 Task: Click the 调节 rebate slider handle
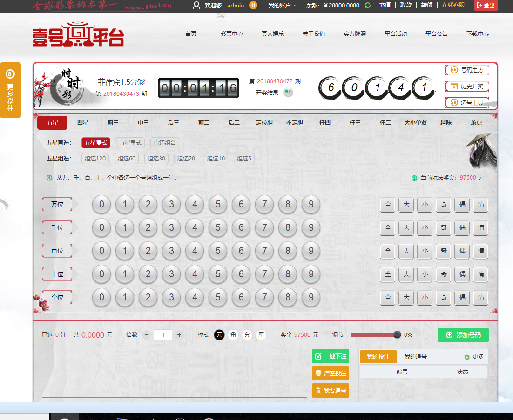pyautogui.click(x=397, y=334)
